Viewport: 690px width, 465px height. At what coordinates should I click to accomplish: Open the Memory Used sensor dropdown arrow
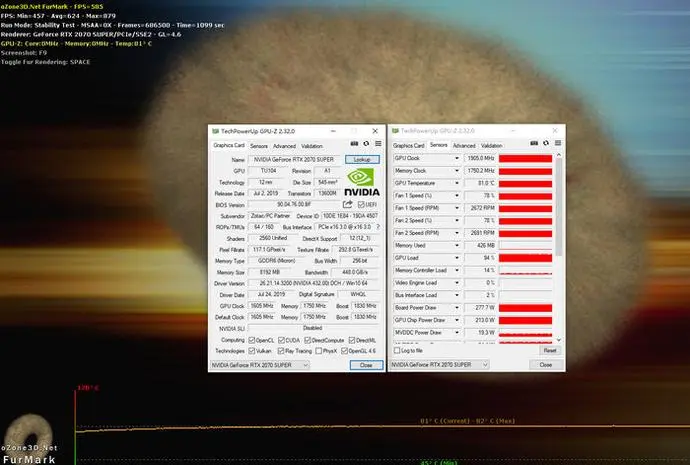pos(456,245)
